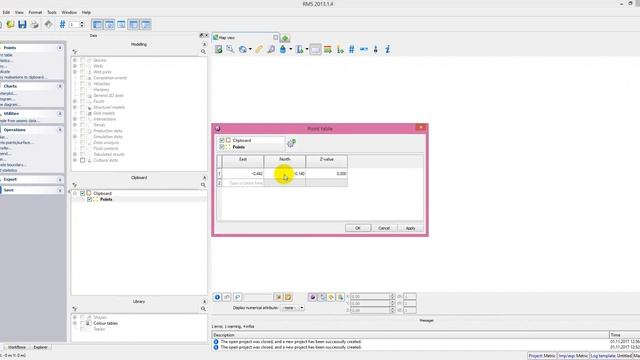
Task: Click the East cell of row 1
Action: click(x=243, y=173)
